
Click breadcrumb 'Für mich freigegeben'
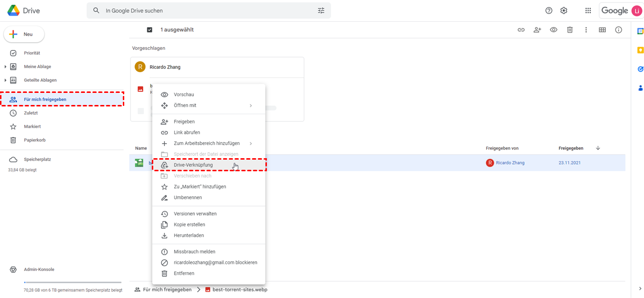167,290
